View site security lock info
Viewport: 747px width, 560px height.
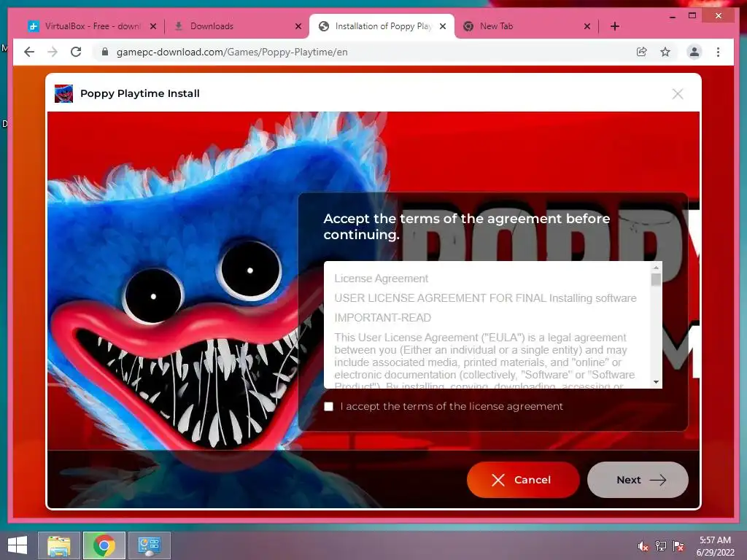(105, 52)
